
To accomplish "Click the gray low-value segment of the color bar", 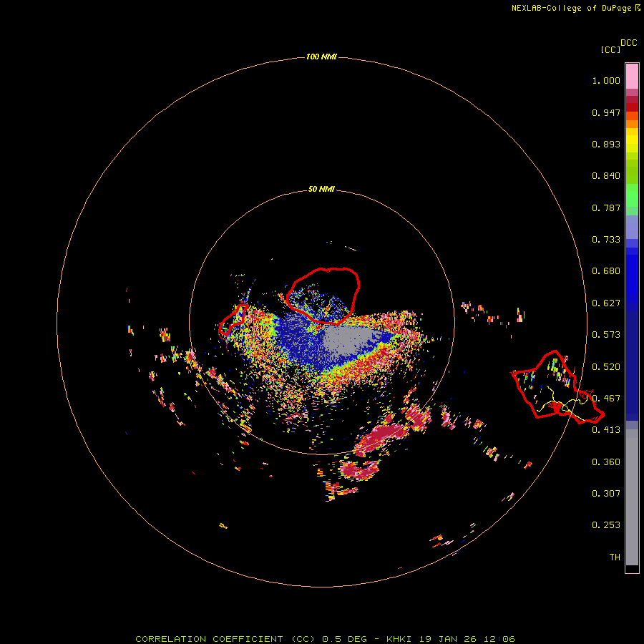I will point(632,497).
